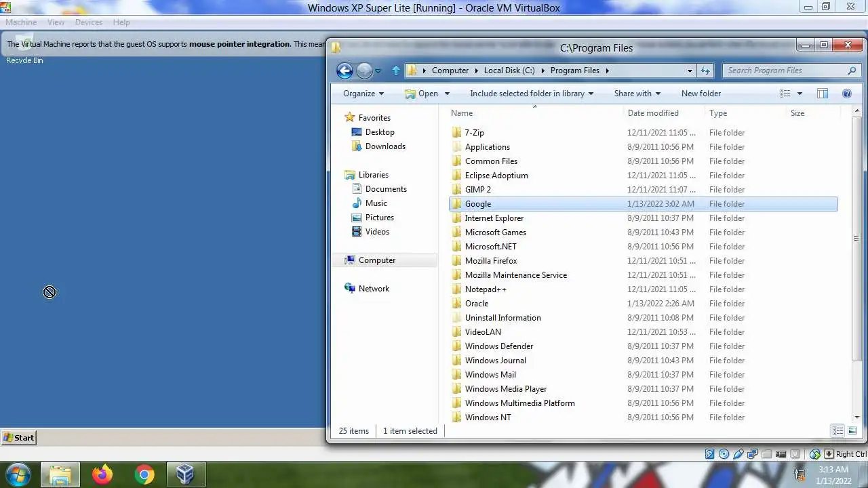Select Desktop under Favorites
Screen dimensions: 868x488
pos(372,132)
